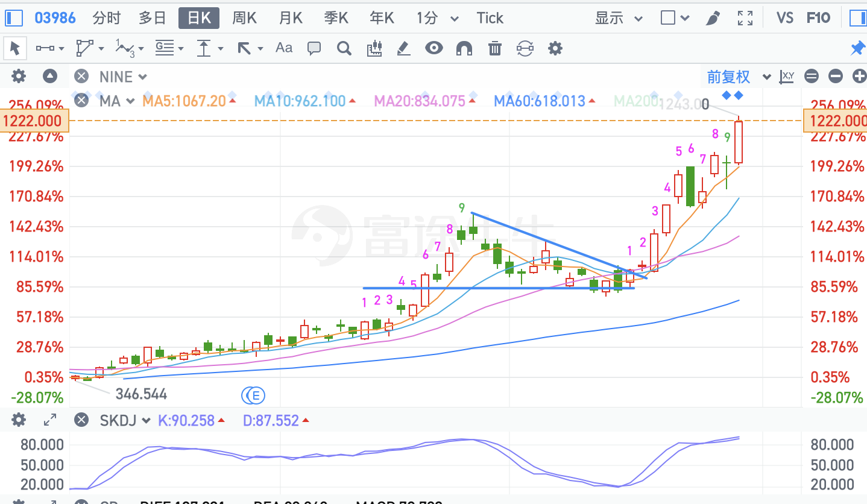The width and height of the screenshot is (867, 504).
Task: Remove the NINE indicator with X
Action: pyautogui.click(x=81, y=77)
